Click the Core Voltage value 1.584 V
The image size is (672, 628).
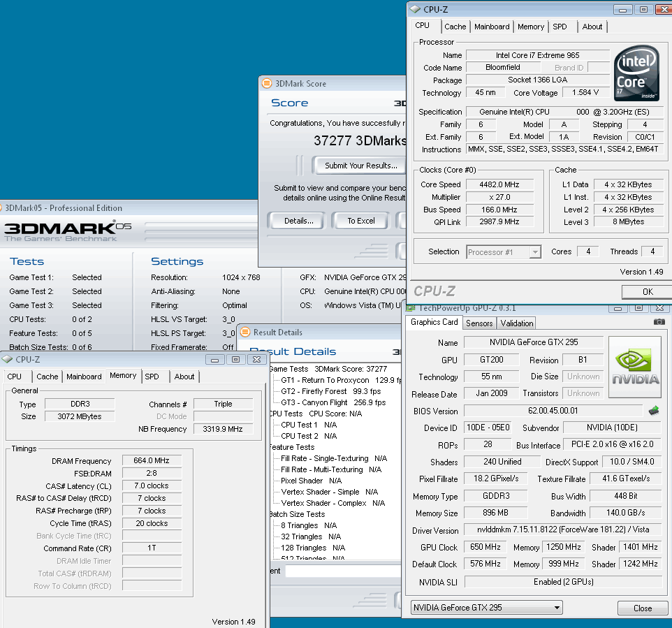pos(585,92)
